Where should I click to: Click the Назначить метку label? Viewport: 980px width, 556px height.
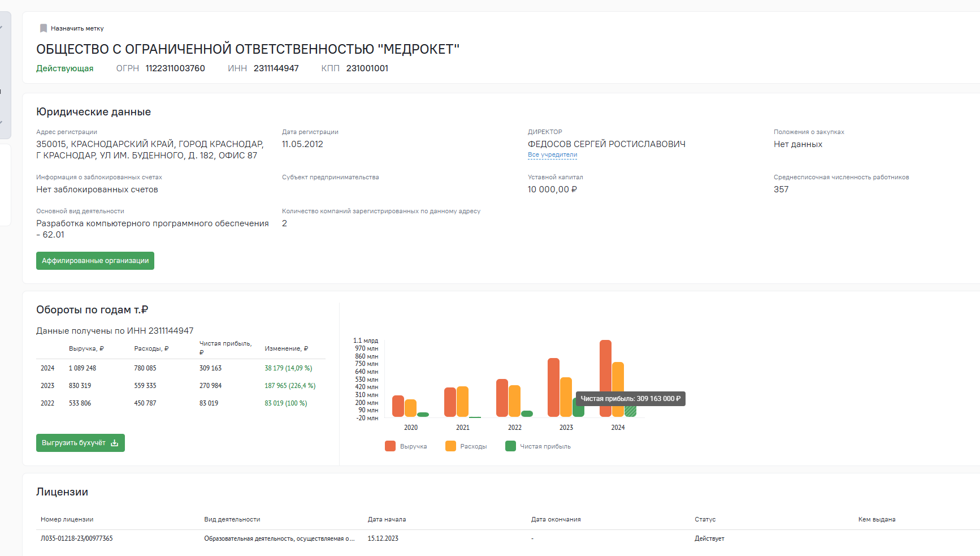pyautogui.click(x=77, y=28)
